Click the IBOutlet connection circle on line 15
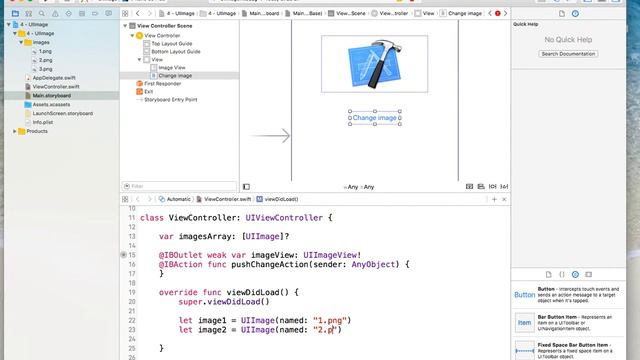 point(123,255)
